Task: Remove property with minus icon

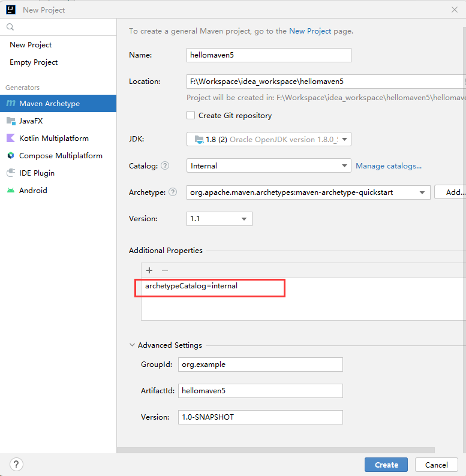Action: click(x=165, y=270)
